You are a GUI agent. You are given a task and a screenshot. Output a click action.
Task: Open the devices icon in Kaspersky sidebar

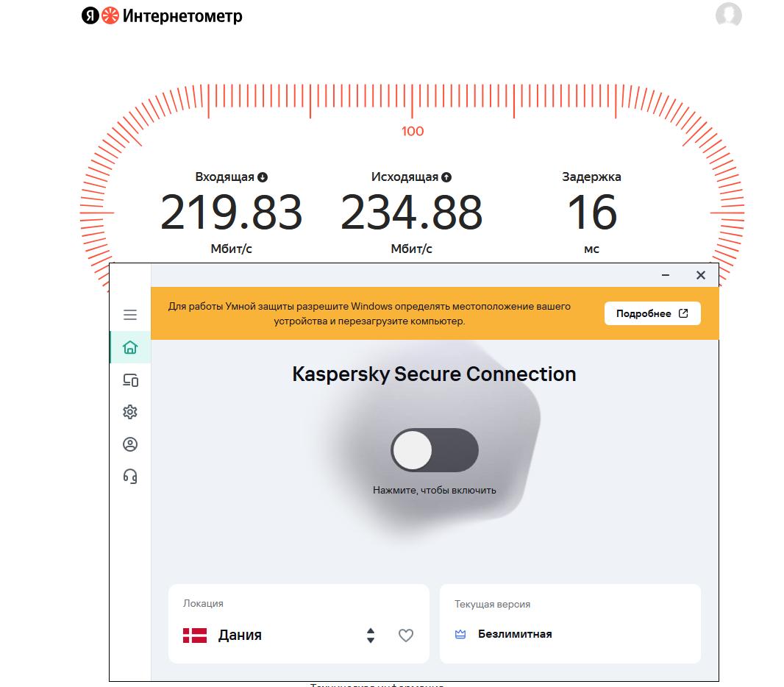(130, 380)
